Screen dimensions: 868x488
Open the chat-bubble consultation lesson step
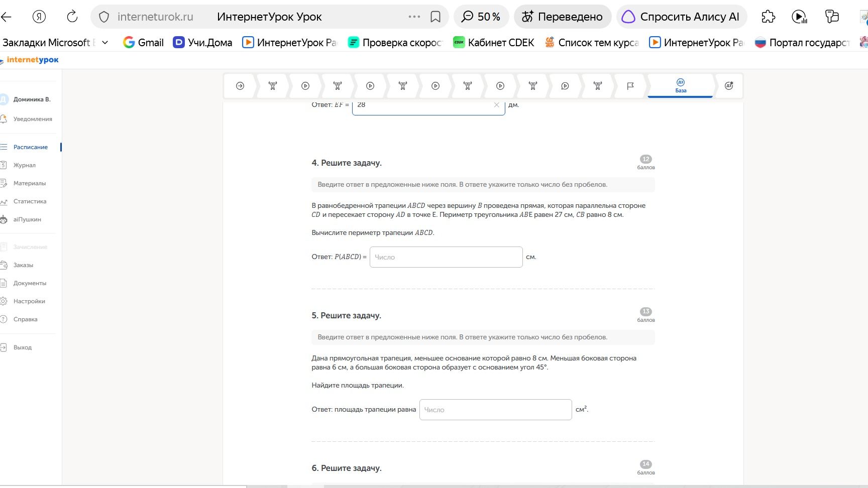point(565,86)
